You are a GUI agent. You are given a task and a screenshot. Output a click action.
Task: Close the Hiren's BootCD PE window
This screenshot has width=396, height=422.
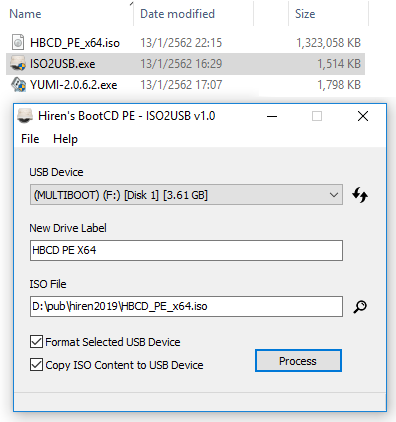(x=363, y=116)
